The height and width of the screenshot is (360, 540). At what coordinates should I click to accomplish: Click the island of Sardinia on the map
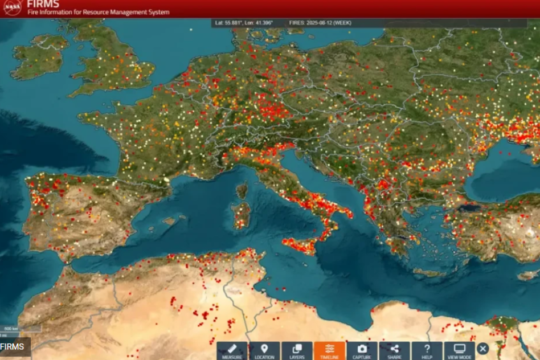click(242, 216)
